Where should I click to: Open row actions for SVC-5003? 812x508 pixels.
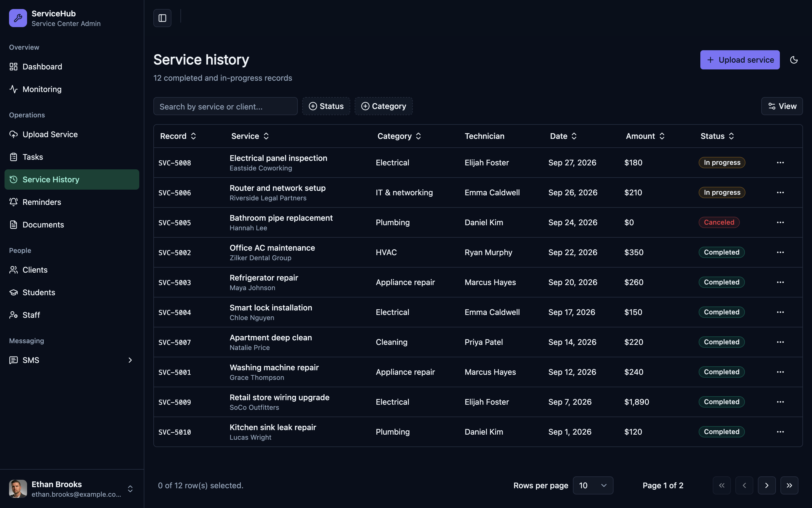tap(780, 282)
